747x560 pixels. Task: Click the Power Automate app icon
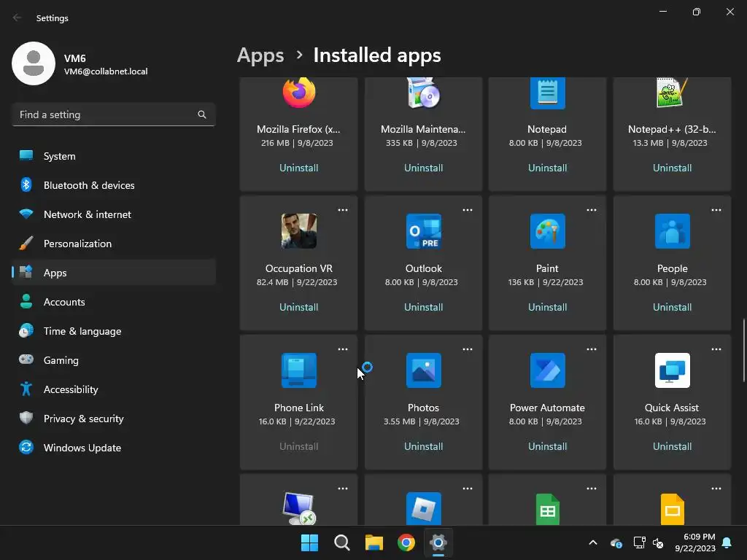[547, 370]
